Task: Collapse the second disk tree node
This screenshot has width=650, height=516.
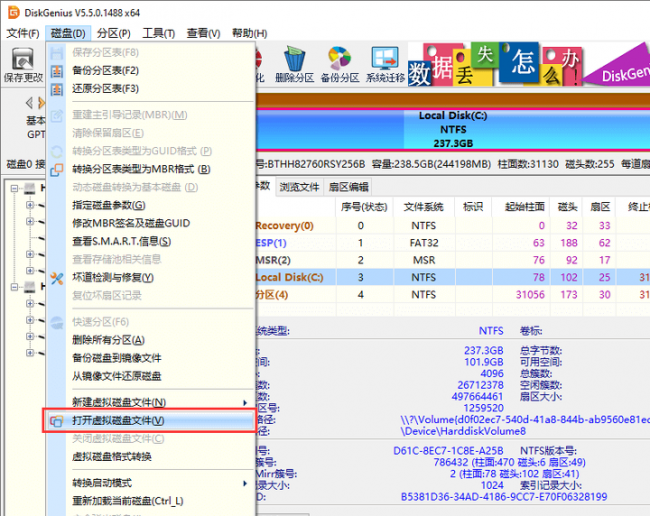Action: tap(14, 287)
